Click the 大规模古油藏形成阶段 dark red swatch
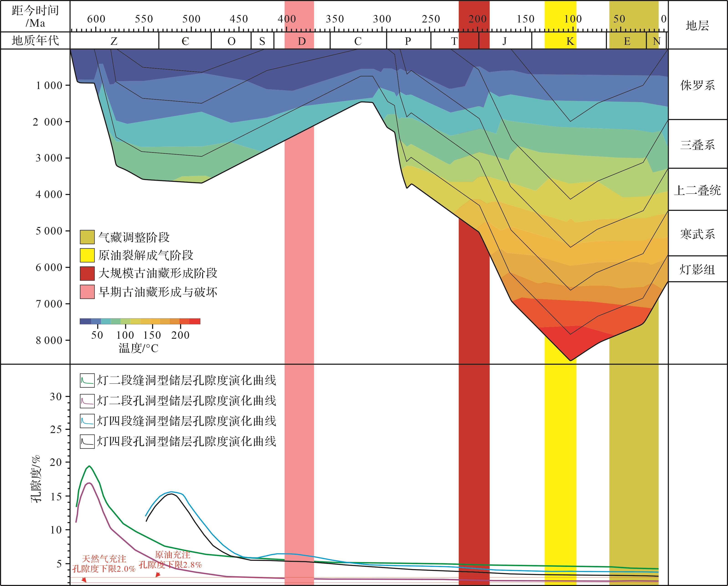This screenshot has width=728, height=586. pyautogui.click(x=87, y=274)
